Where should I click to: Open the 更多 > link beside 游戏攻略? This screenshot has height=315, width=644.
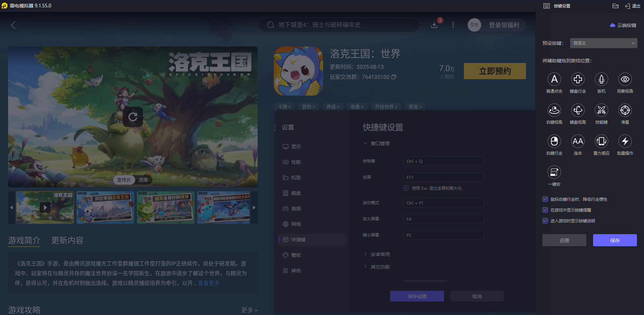point(249,310)
